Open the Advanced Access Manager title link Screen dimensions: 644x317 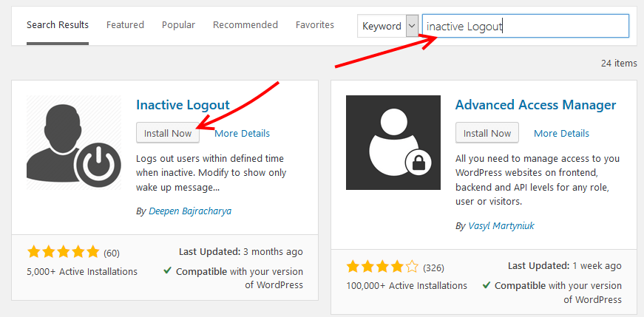[x=535, y=105]
